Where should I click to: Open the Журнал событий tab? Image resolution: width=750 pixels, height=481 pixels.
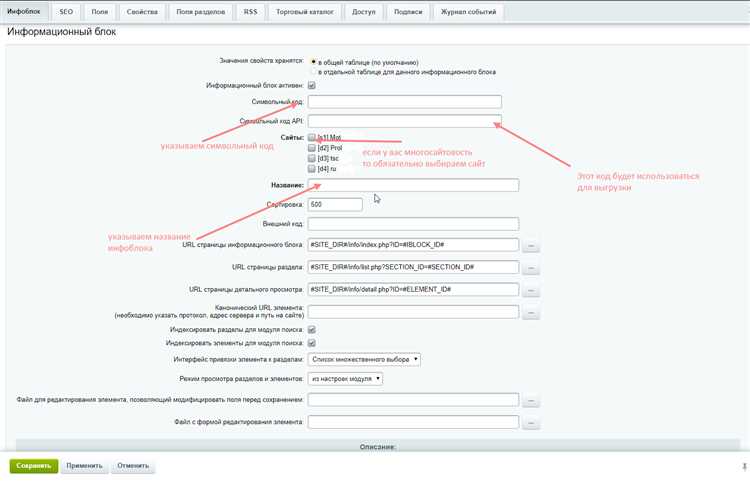click(x=468, y=11)
